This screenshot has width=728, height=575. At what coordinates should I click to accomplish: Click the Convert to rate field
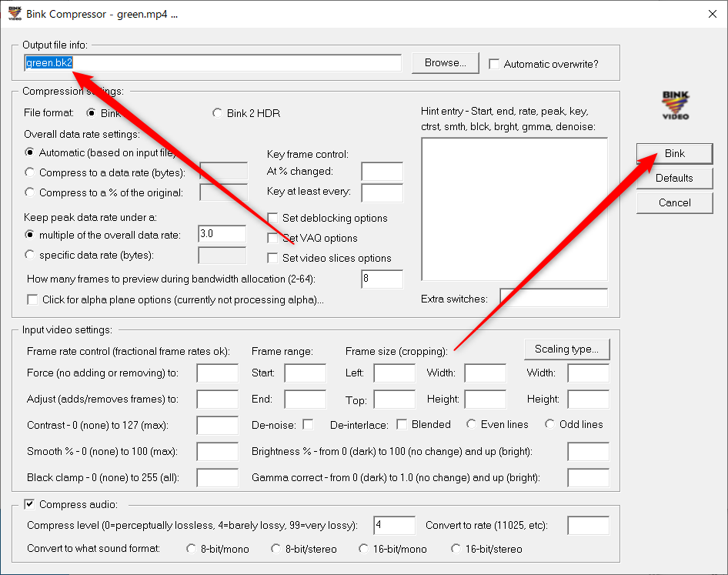click(588, 525)
